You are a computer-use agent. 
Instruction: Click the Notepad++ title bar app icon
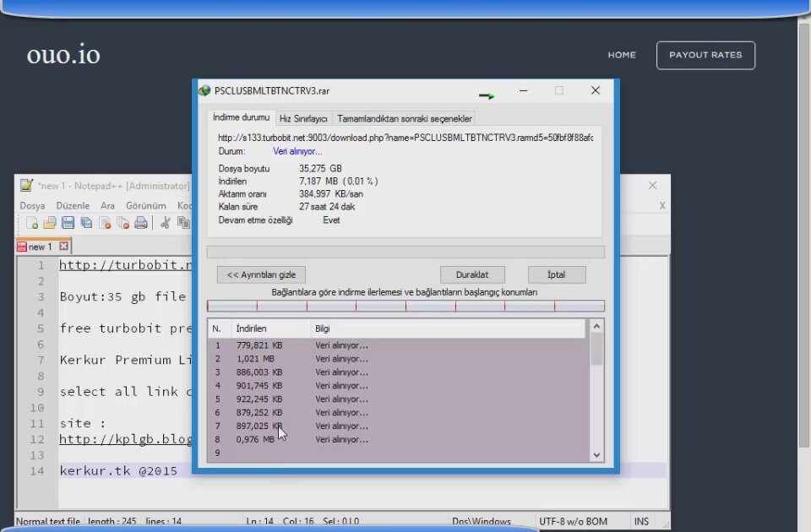coord(26,185)
